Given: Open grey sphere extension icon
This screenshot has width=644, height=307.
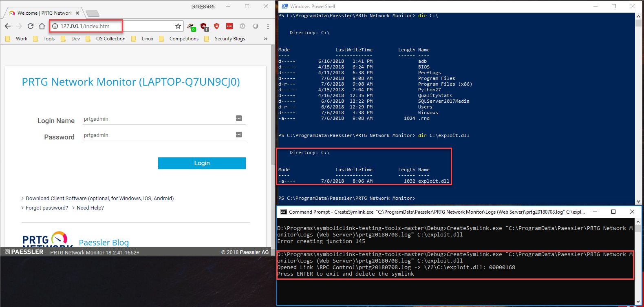Looking at the screenshot, I should pyautogui.click(x=256, y=26).
